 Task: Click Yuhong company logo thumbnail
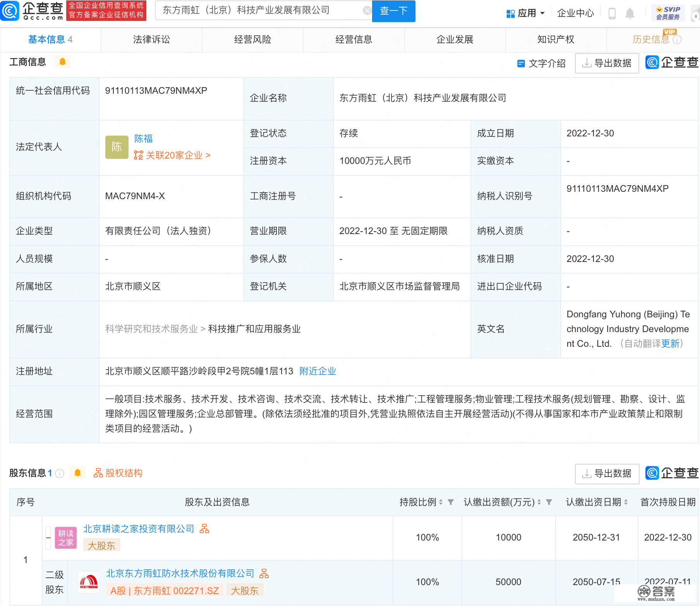pos(89,582)
